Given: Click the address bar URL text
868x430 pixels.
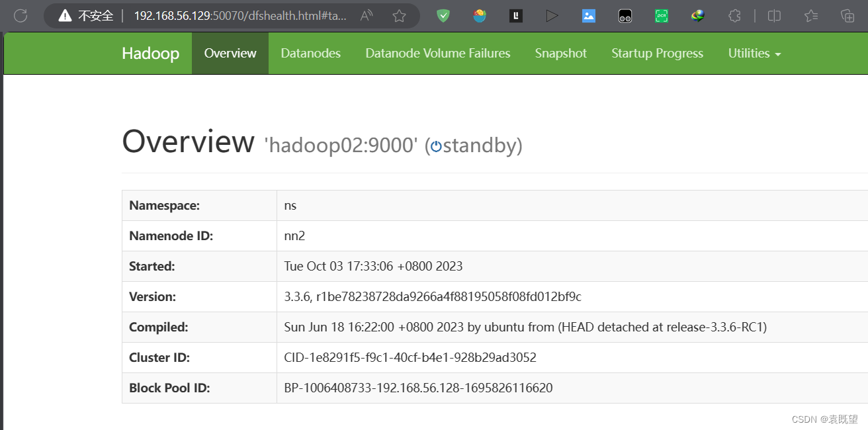Looking at the screenshot, I should click(x=240, y=16).
